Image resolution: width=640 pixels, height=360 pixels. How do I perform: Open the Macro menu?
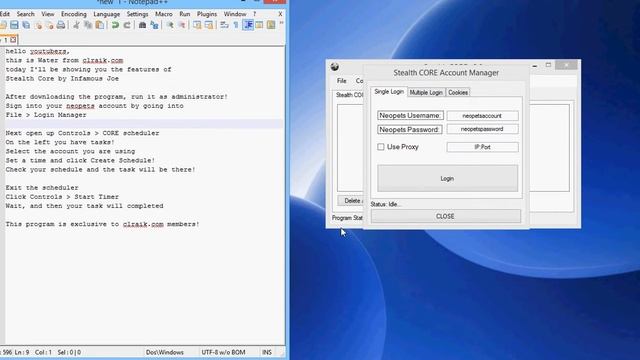pos(164,14)
